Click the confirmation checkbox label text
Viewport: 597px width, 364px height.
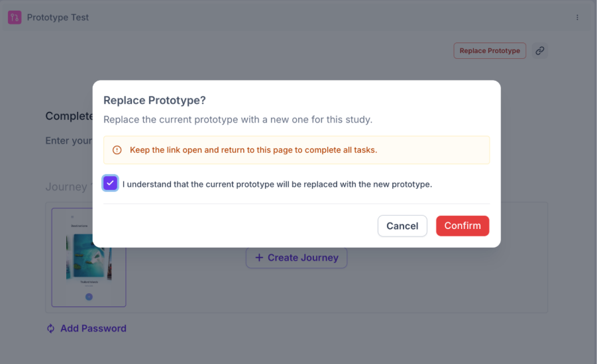click(277, 184)
